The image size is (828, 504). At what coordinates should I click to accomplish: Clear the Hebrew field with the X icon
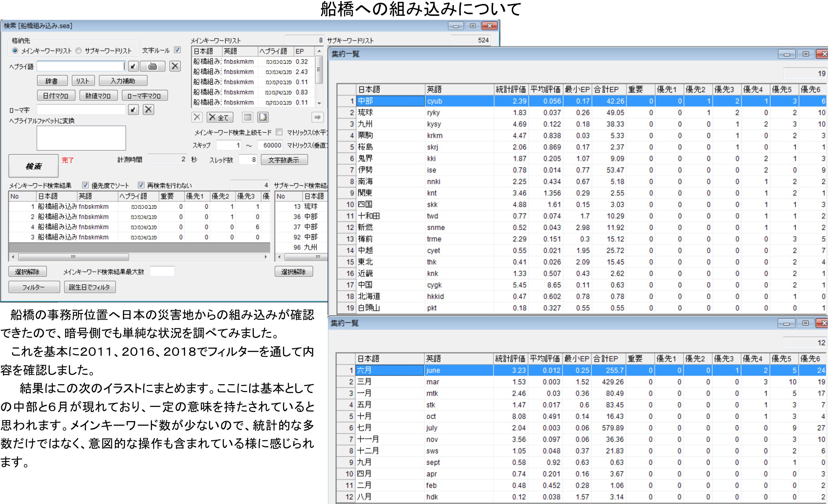175,66
